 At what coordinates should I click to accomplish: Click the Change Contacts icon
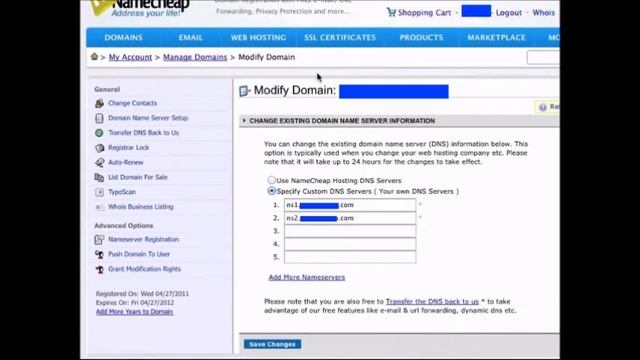(x=99, y=103)
